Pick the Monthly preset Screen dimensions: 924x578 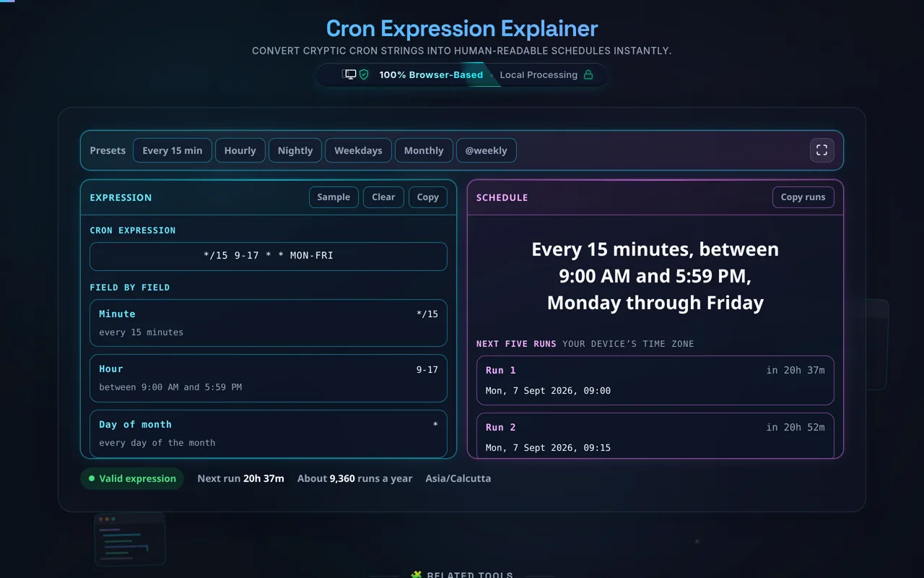pos(424,150)
